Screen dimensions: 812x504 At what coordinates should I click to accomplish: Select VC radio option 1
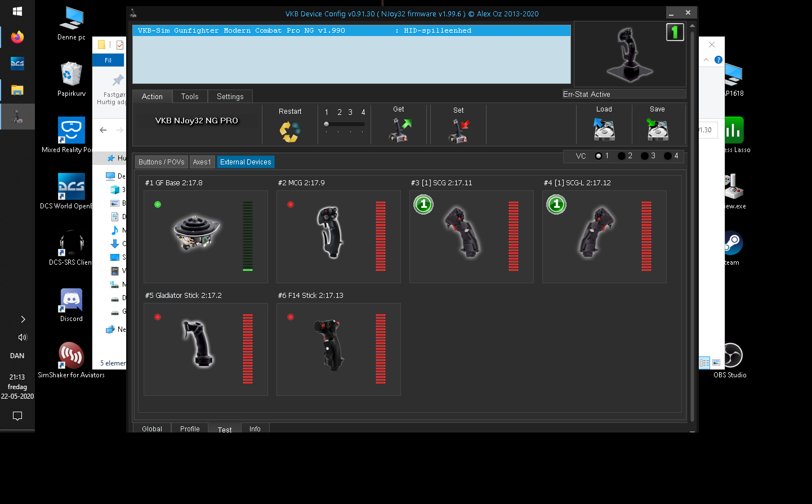pyautogui.click(x=599, y=156)
